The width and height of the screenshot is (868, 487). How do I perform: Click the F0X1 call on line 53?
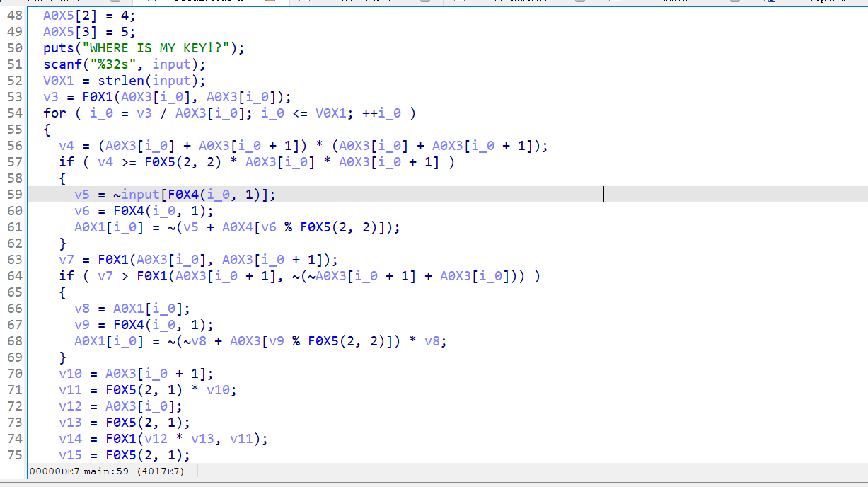tap(98, 97)
